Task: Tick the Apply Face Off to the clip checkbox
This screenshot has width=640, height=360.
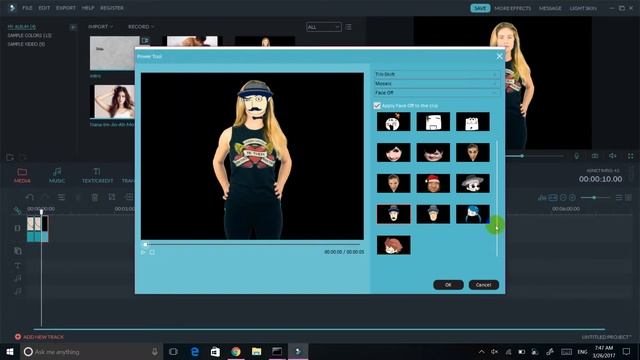Action: click(377, 106)
